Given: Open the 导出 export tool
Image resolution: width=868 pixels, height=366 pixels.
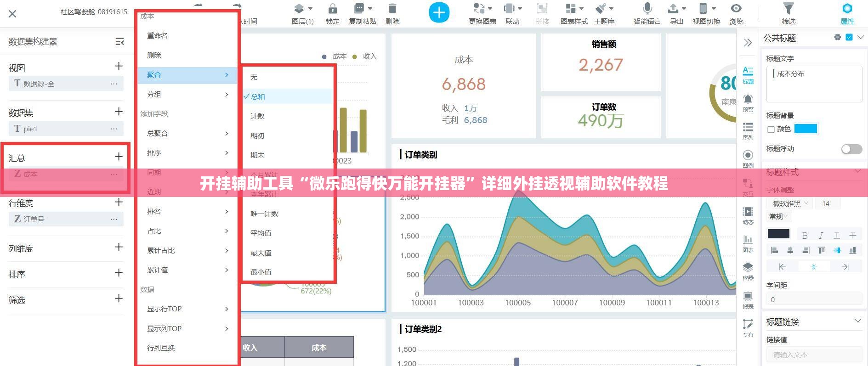Looking at the screenshot, I should (676, 14).
